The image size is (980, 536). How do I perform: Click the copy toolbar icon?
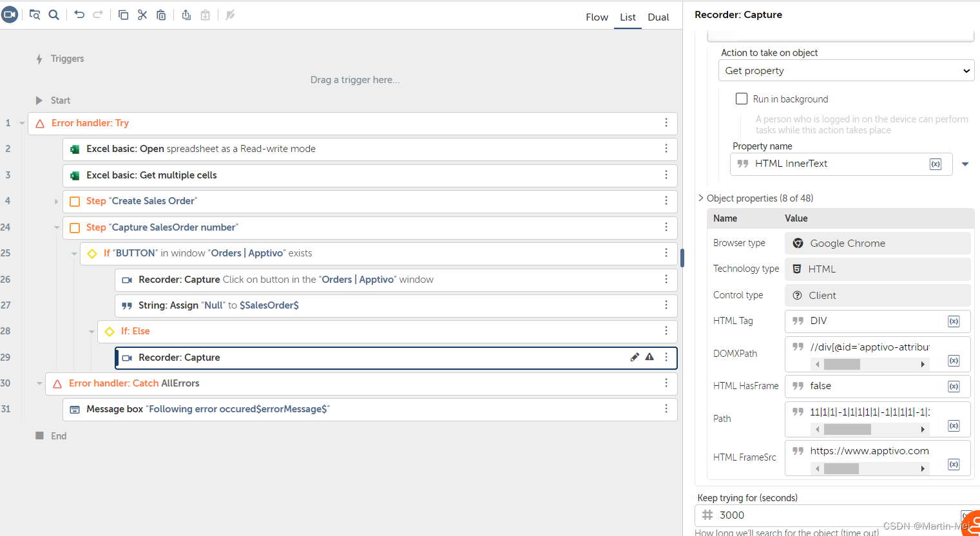[123, 15]
